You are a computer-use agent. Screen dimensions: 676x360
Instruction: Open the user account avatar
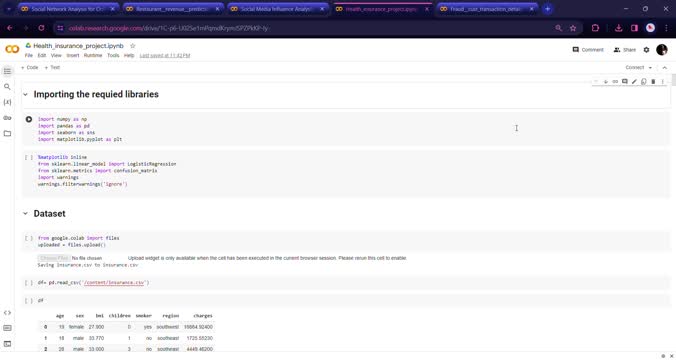pos(662,50)
